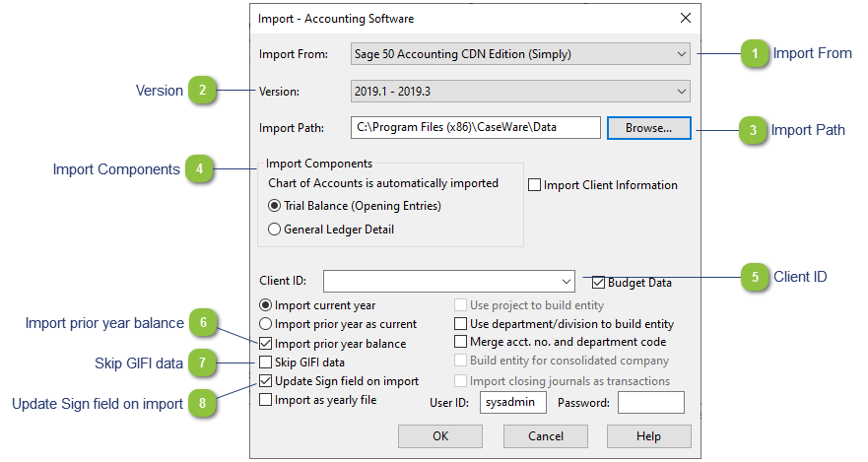Click green callout badge 5 for Client ID

pyautogui.click(x=755, y=277)
